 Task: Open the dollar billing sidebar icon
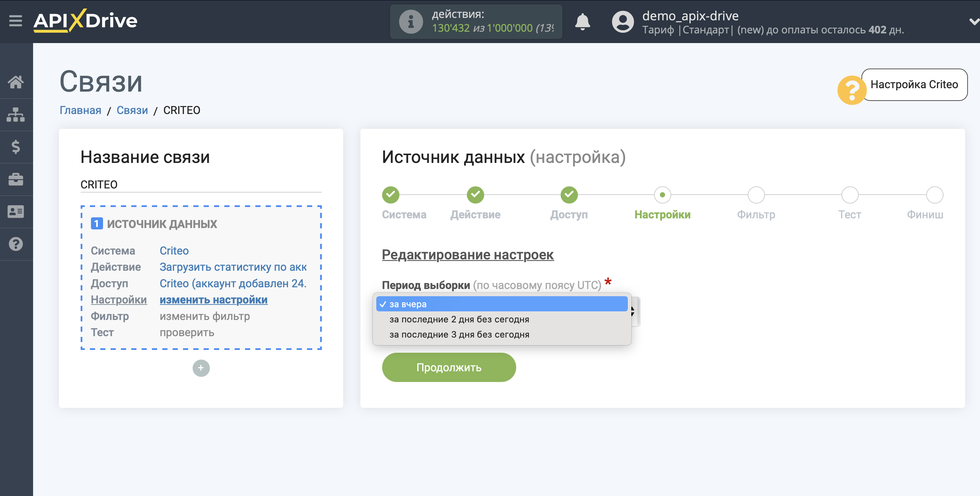(16, 147)
